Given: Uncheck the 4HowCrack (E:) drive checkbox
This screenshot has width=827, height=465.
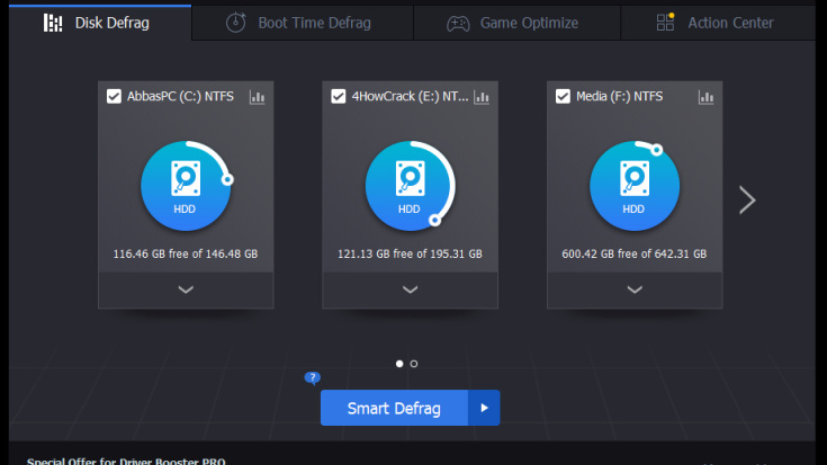Looking at the screenshot, I should coord(339,97).
